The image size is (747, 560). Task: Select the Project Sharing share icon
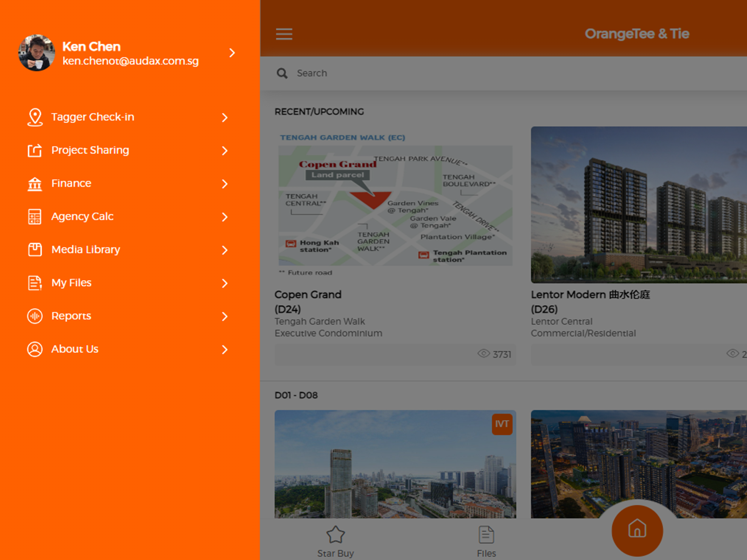coord(35,150)
